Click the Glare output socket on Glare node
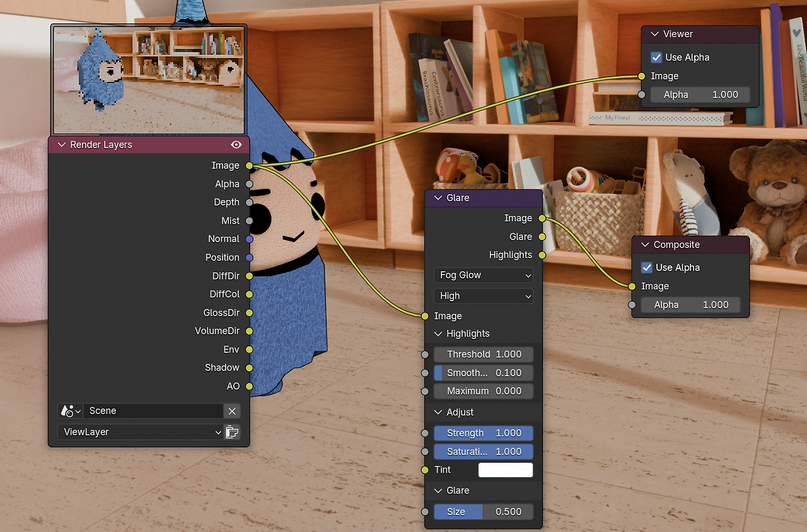 tap(542, 236)
